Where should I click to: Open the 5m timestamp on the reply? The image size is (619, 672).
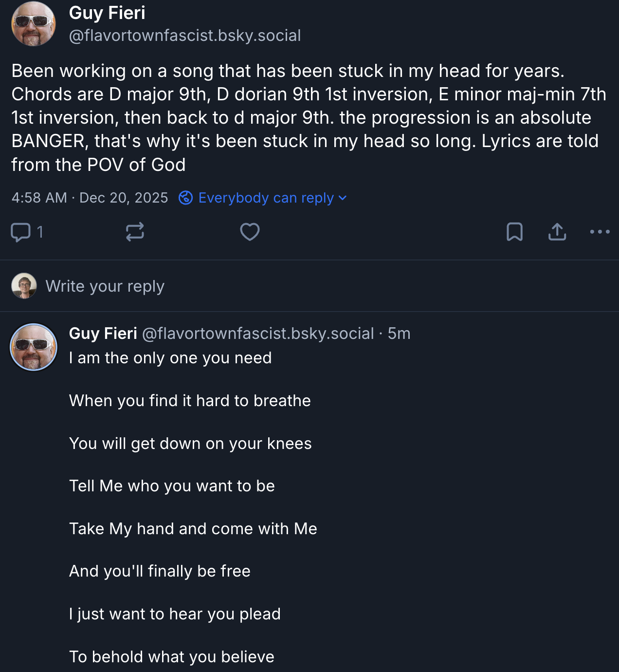coord(399,334)
